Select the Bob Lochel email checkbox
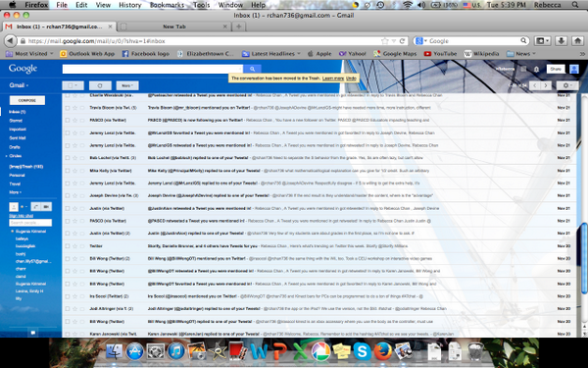This screenshot has height=368, width=588. click(x=68, y=158)
